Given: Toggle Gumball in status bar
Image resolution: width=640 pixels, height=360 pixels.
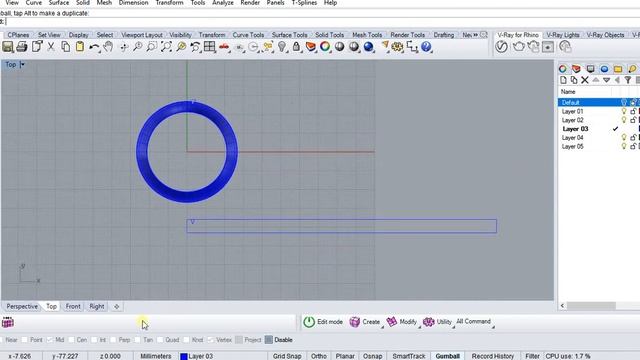Looking at the screenshot, I should click(x=448, y=356).
